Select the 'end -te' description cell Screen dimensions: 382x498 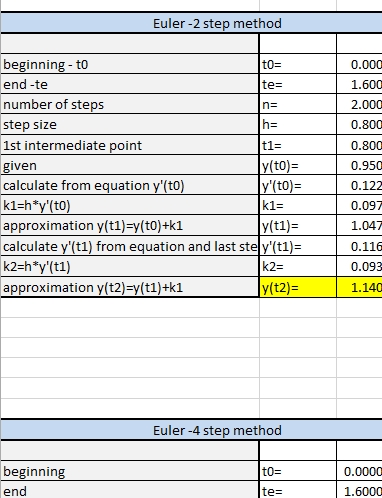[130, 84]
